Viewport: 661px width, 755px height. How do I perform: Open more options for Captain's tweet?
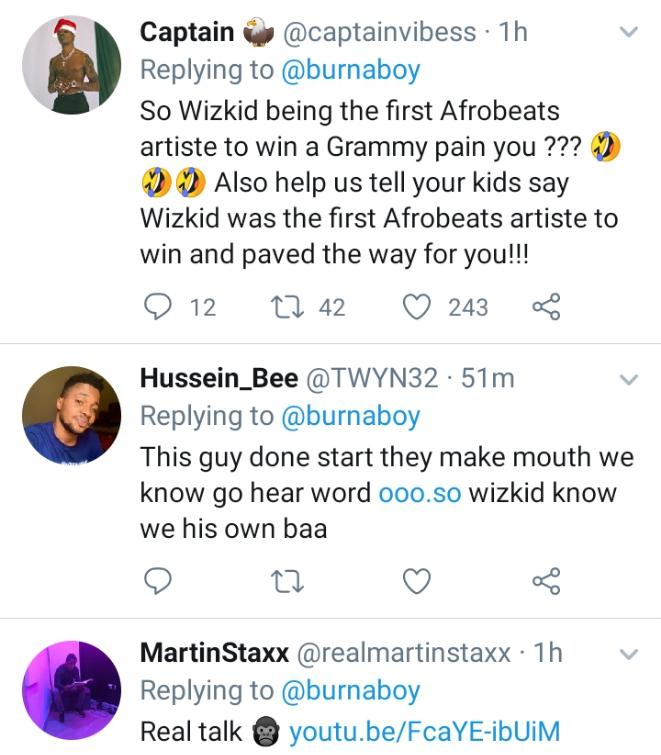click(628, 32)
